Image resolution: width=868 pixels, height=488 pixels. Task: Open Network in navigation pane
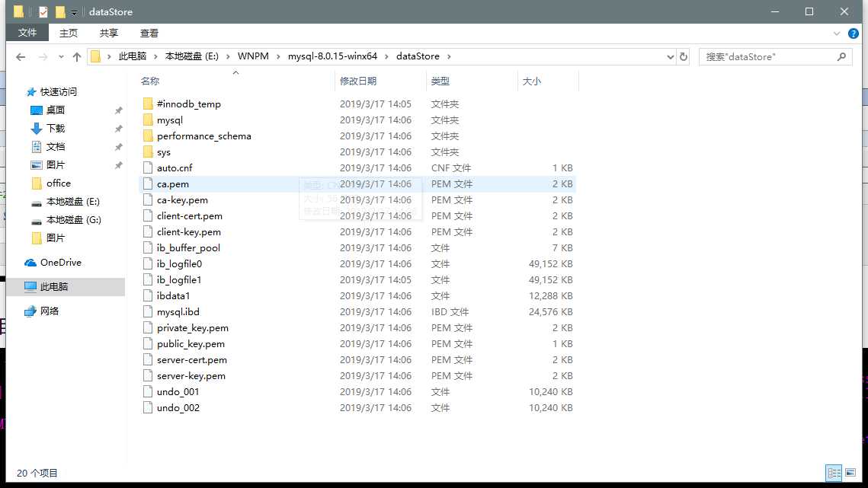(x=41, y=311)
